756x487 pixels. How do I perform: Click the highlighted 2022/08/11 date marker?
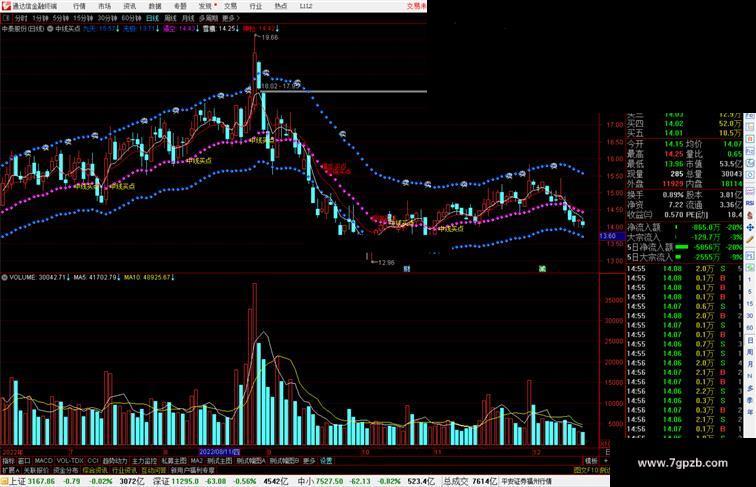(219, 452)
